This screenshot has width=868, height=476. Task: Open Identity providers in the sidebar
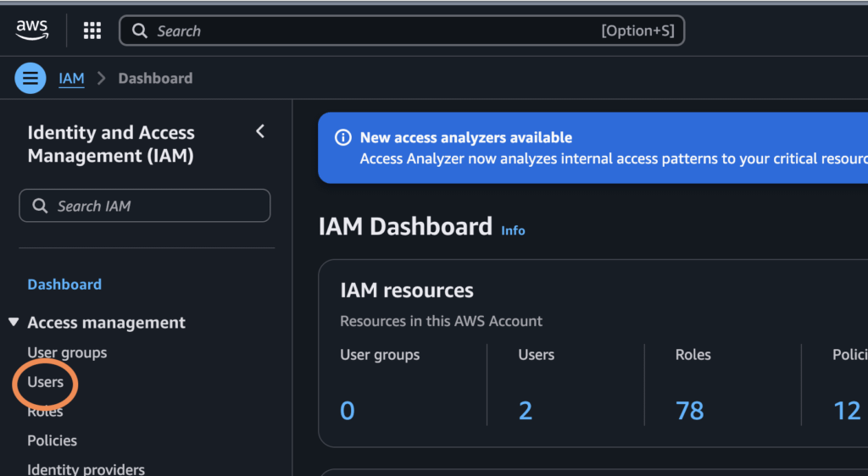point(86,468)
